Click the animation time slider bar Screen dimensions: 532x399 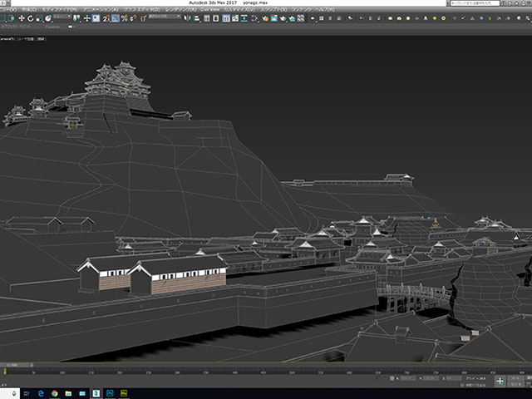point(17,364)
